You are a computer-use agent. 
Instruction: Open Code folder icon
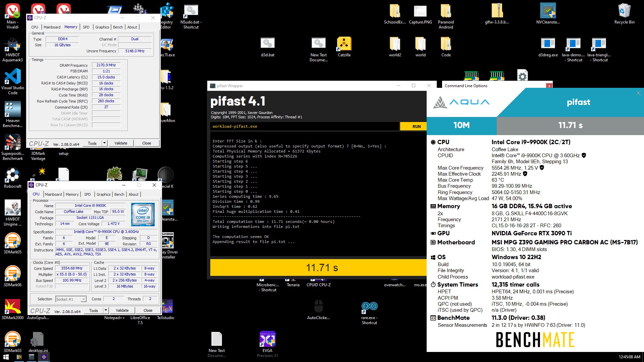click(x=446, y=47)
